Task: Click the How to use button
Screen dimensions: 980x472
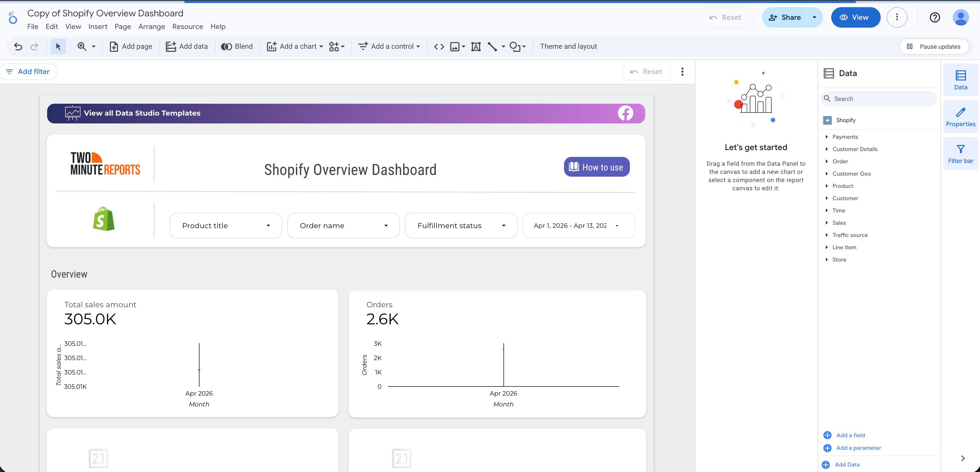Action: pos(596,167)
